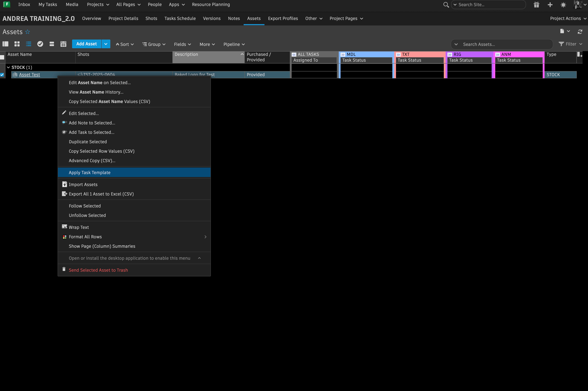Viewport: 588px width, 391px height.
Task: Click the add column icon
Action: [x=579, y=55]
